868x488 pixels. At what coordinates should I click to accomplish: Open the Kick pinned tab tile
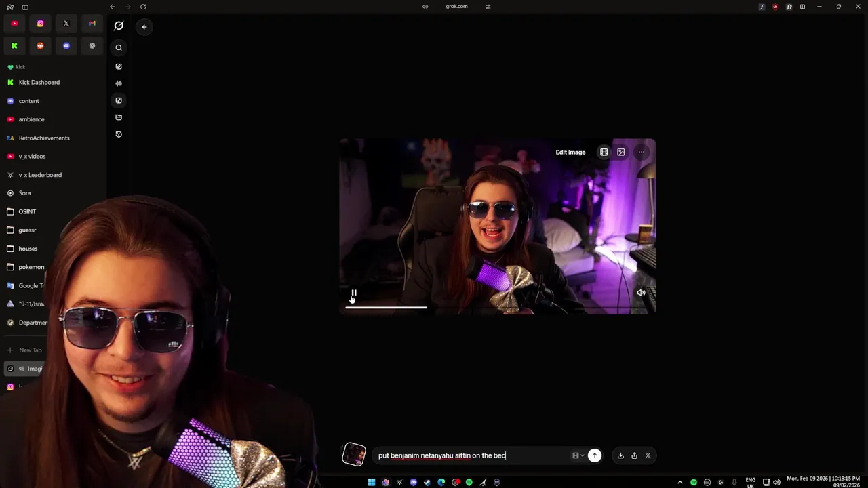coord(14,46)
